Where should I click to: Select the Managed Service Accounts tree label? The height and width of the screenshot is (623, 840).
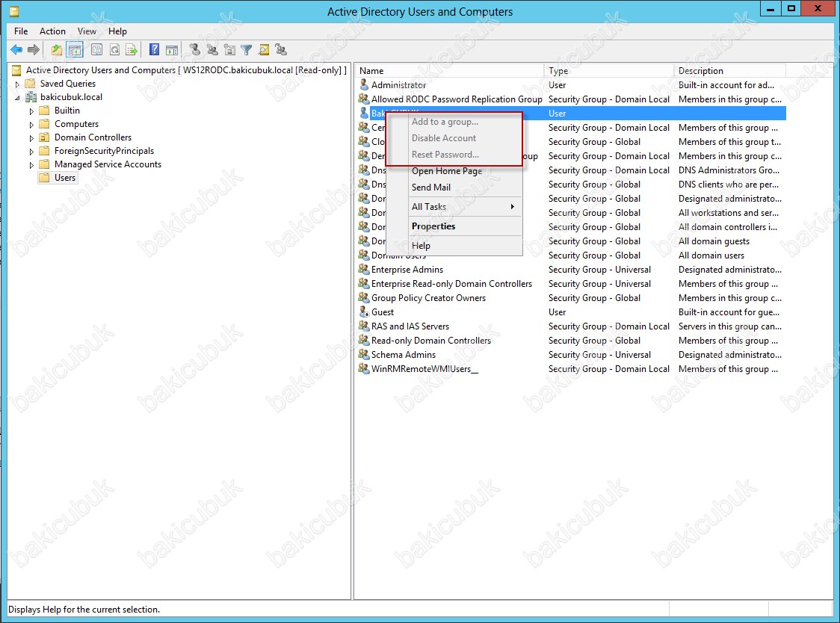tap(108, 164)
